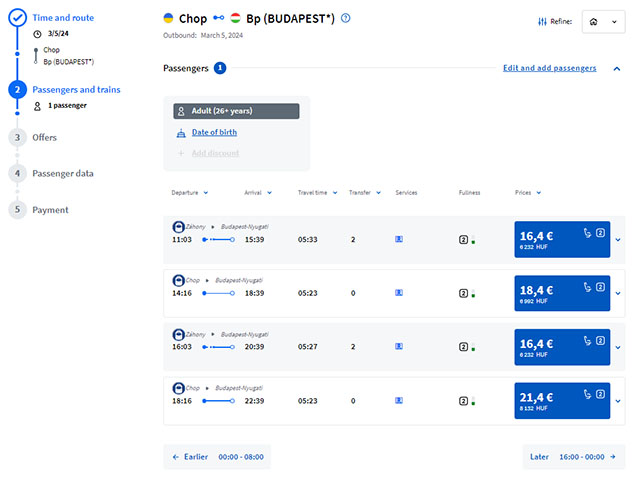Click the class 2 badge on the 18,4 € price
The width and height of the screenshot is (640, 484).
pos(600,287)
